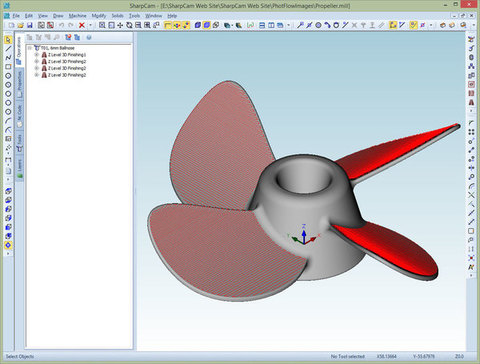Open a file with the folder icon
Viewport: 480px width, 364px height.
pos(21,25)
